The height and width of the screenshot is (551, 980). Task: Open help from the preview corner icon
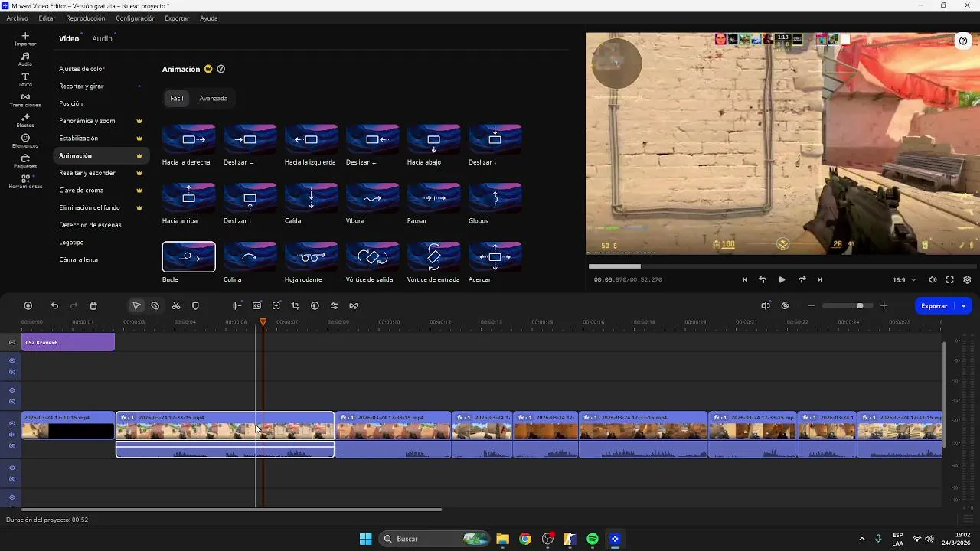click(963, 41)
